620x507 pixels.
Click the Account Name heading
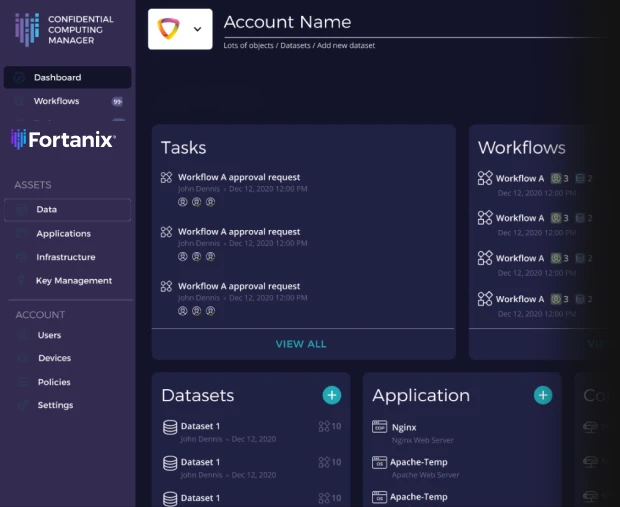[x=287, y=22]
